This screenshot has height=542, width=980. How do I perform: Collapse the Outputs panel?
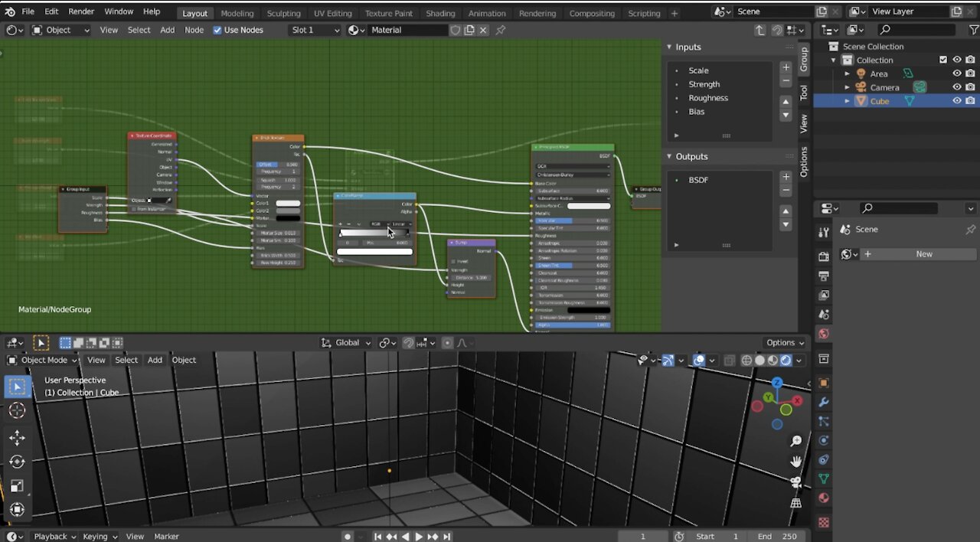point(669,157)
